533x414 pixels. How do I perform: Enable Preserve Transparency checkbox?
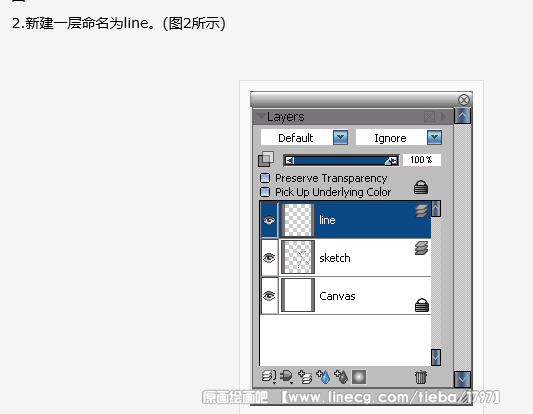point(265,178)
